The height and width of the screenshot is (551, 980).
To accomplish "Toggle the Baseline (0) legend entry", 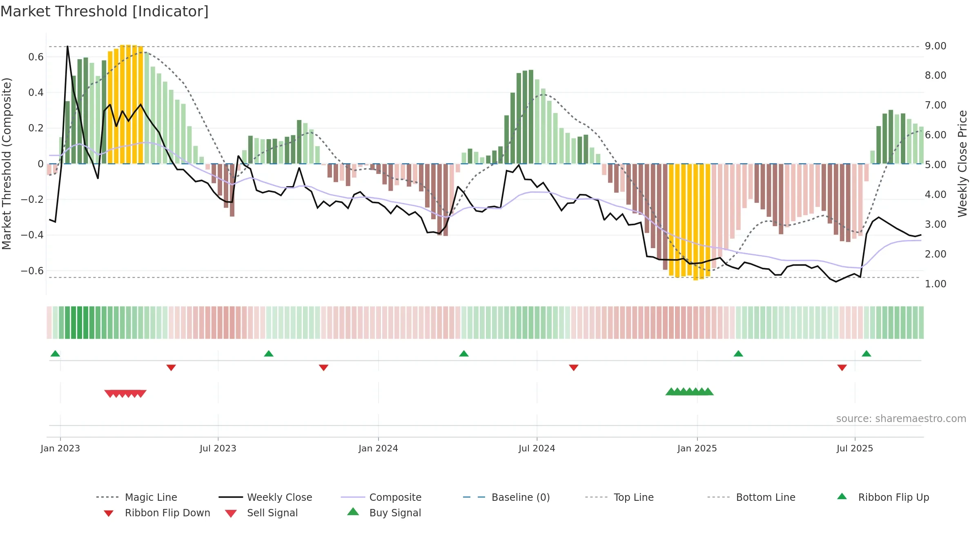I will (506, 497).
